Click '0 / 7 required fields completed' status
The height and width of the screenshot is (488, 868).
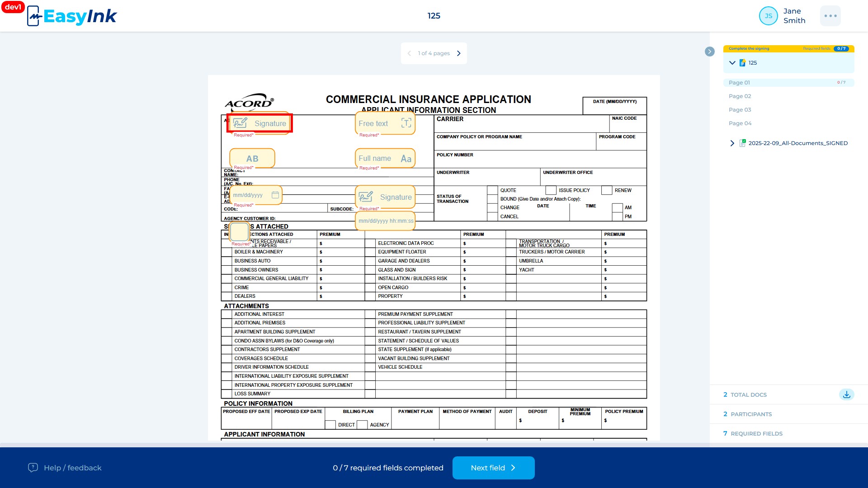[388, 468]
